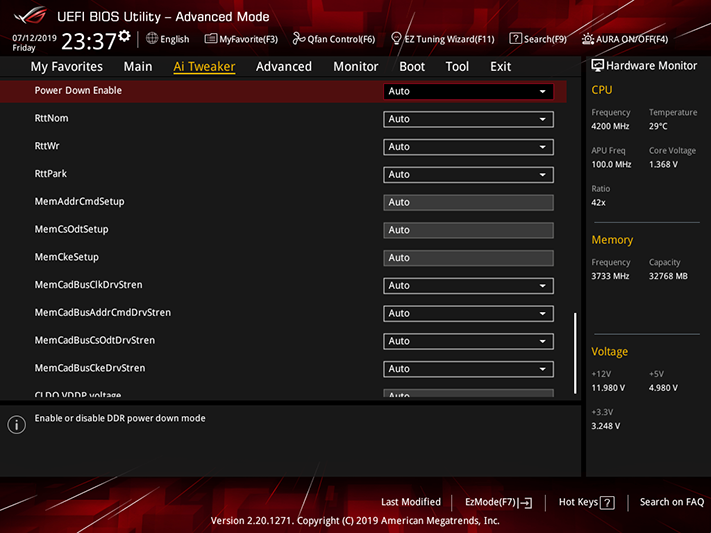Click the 1.368 V core voltage value
711x533 pixels.
(663, 165)
